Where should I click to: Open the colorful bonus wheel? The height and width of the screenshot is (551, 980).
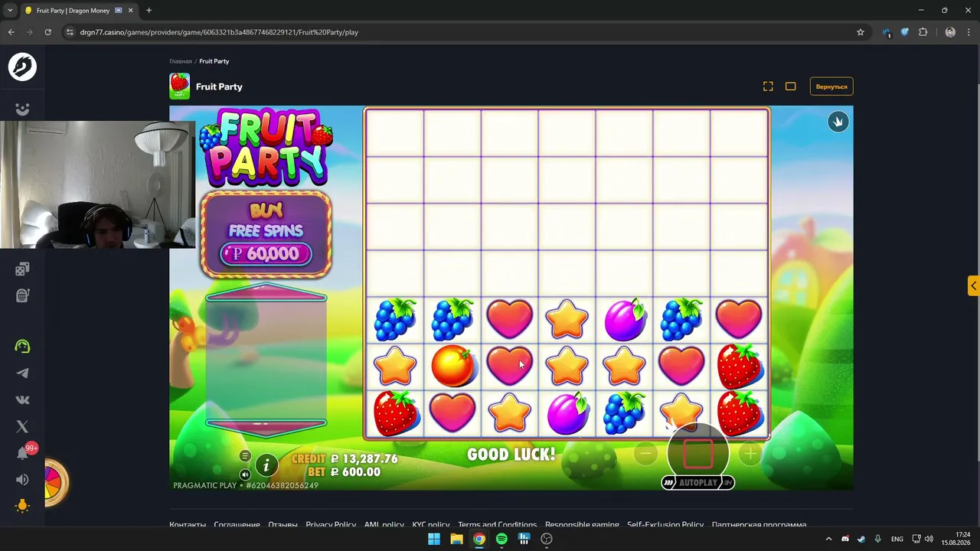coord(55,482)
